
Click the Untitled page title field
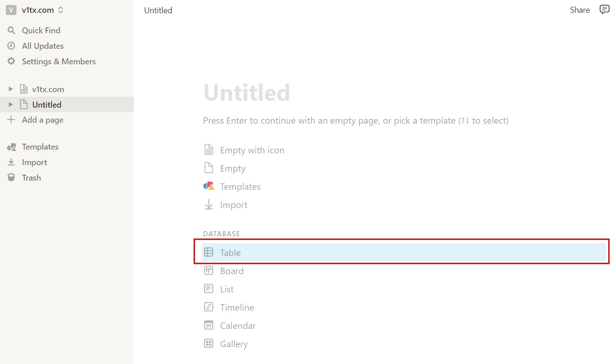tap(247, 93)
